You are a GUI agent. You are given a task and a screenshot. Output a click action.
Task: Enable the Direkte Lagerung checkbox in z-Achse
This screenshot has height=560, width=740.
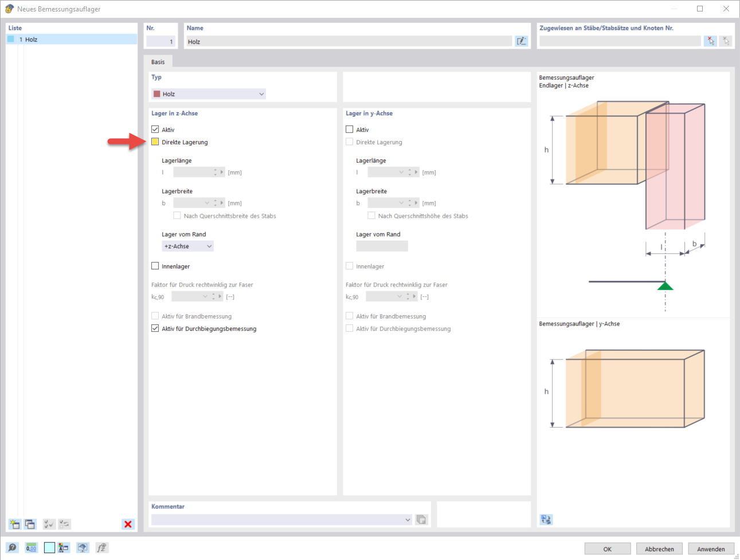coord(155,142)
